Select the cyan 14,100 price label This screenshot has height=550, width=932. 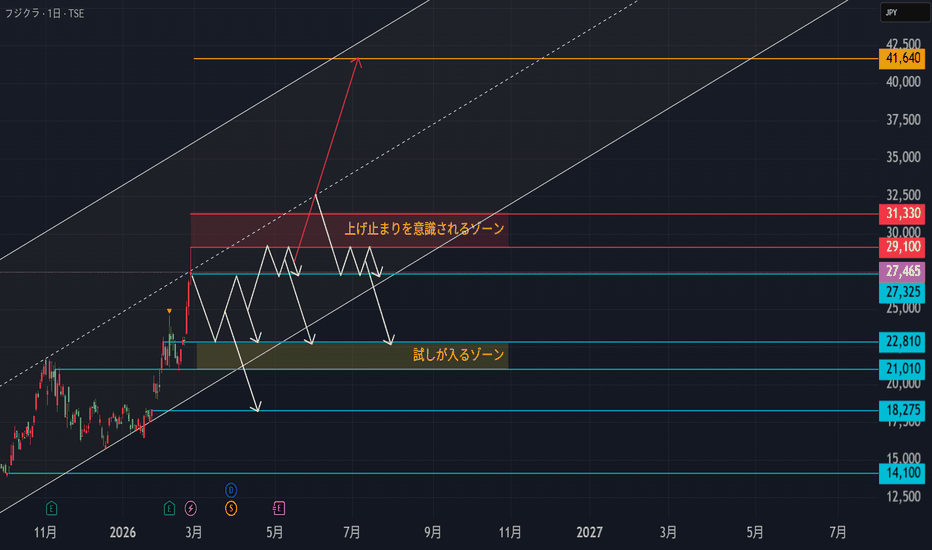point(902,473)
